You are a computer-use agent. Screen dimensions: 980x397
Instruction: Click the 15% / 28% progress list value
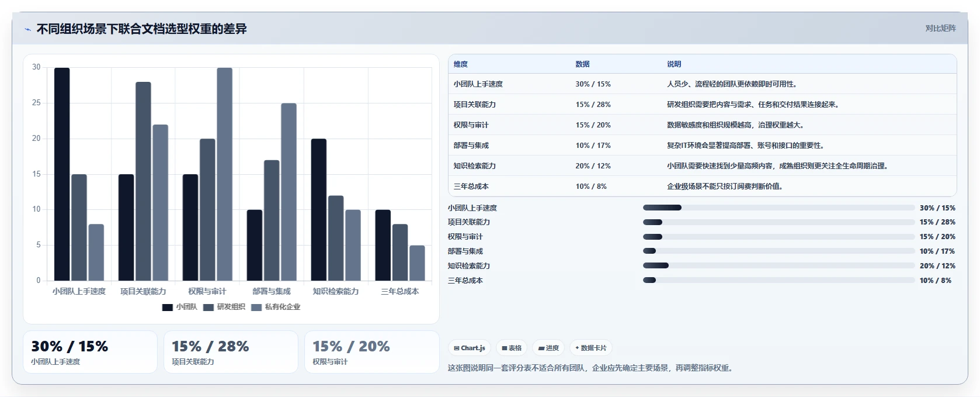937,222
